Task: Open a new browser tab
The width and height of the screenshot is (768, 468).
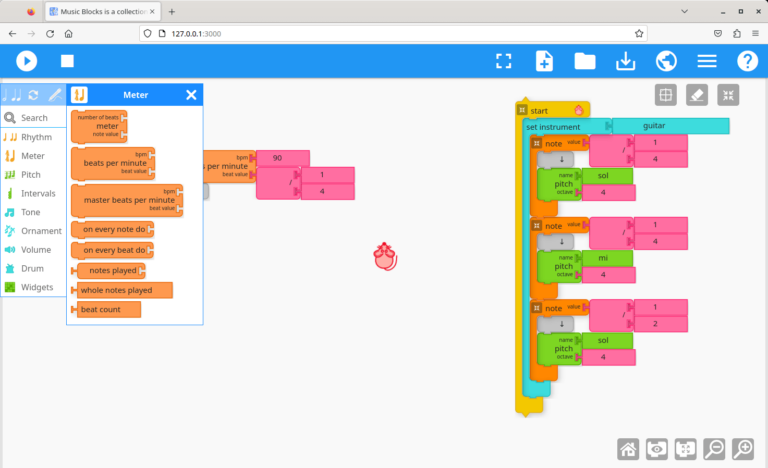Action: tap(172, 11)
